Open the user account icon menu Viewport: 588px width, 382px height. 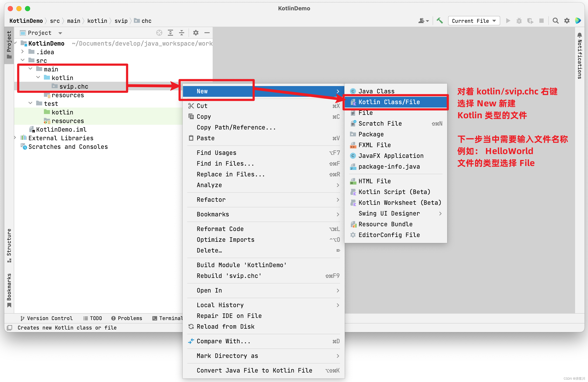pos(423,21)
